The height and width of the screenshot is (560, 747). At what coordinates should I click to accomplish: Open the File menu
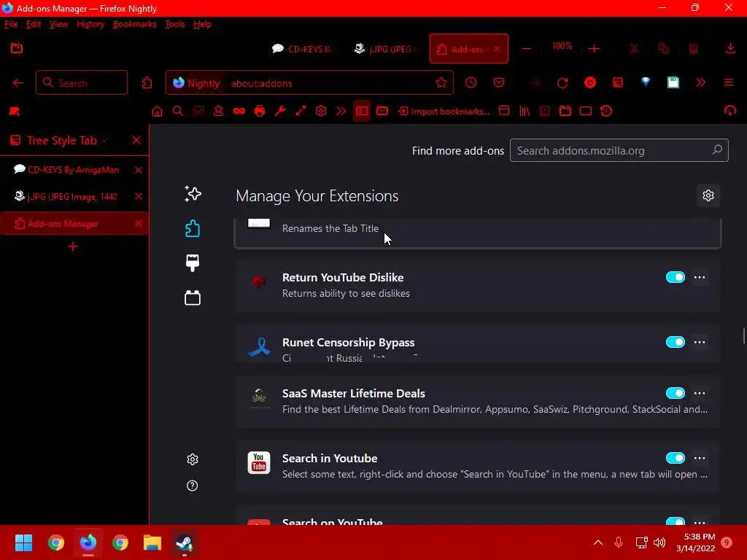click(11, 24)
